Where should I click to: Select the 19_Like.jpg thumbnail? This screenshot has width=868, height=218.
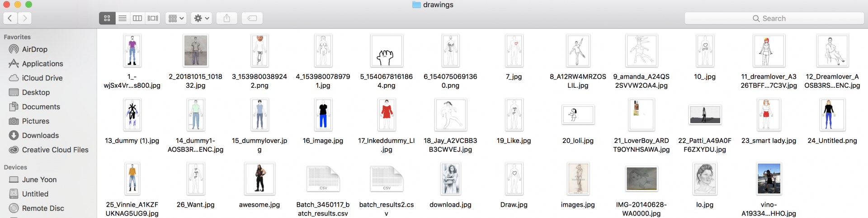[514, 115]
